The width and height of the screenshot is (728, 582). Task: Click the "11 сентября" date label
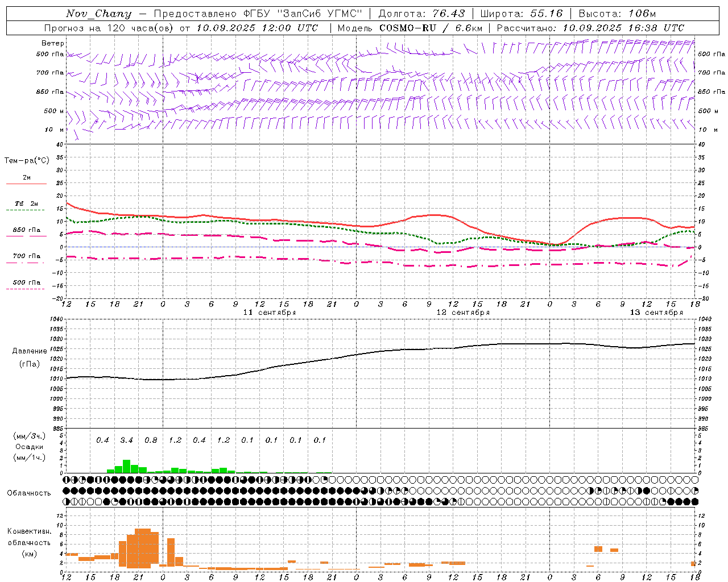click(x=270, y=313)
